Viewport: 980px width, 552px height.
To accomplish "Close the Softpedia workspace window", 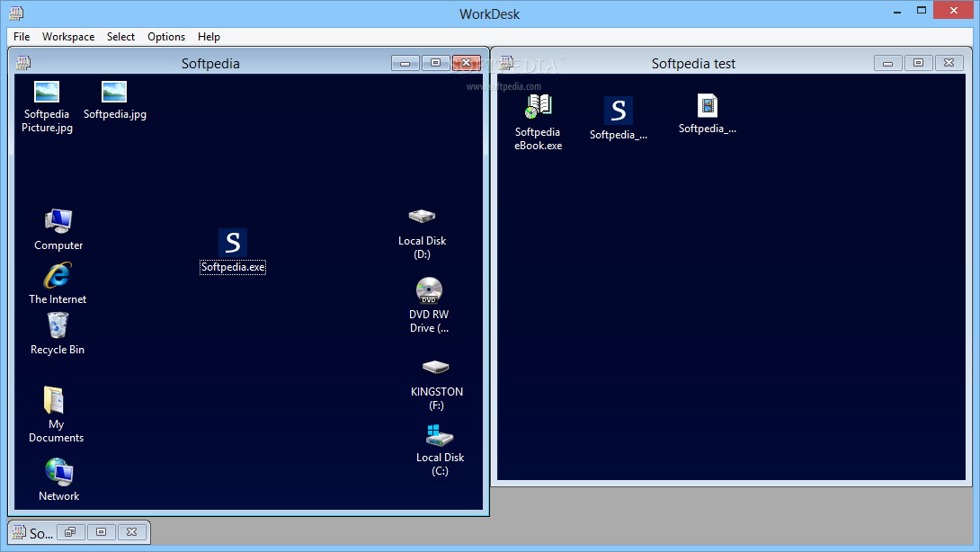I will (x=467, y=63).
